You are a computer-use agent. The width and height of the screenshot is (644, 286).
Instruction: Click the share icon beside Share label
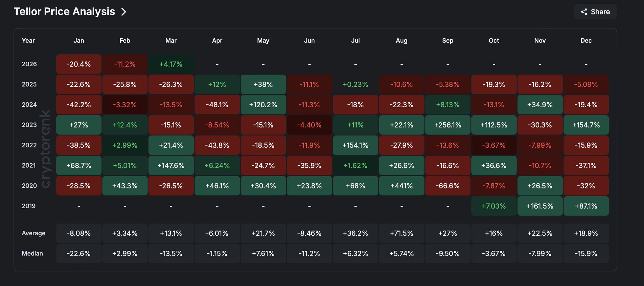[x=584, y=12]
